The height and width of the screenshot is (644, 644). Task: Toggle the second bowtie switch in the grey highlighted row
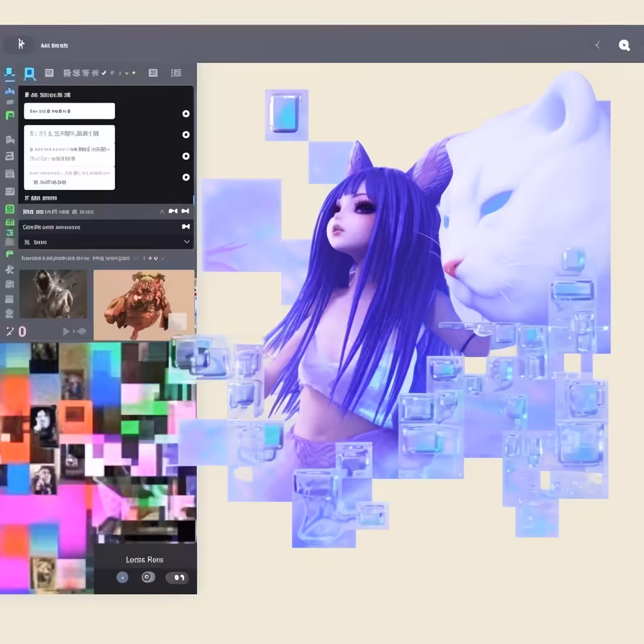186,211
